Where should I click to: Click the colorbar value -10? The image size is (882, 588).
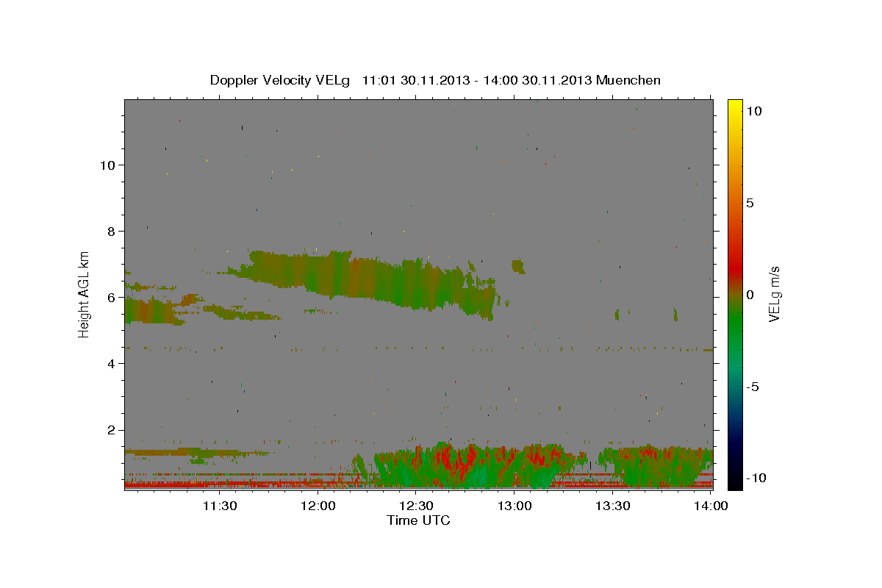coord(756,478)
